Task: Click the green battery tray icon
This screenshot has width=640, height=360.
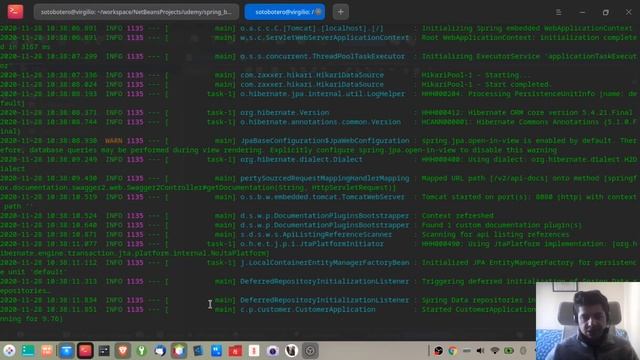Action: click(x=509, y=351)
